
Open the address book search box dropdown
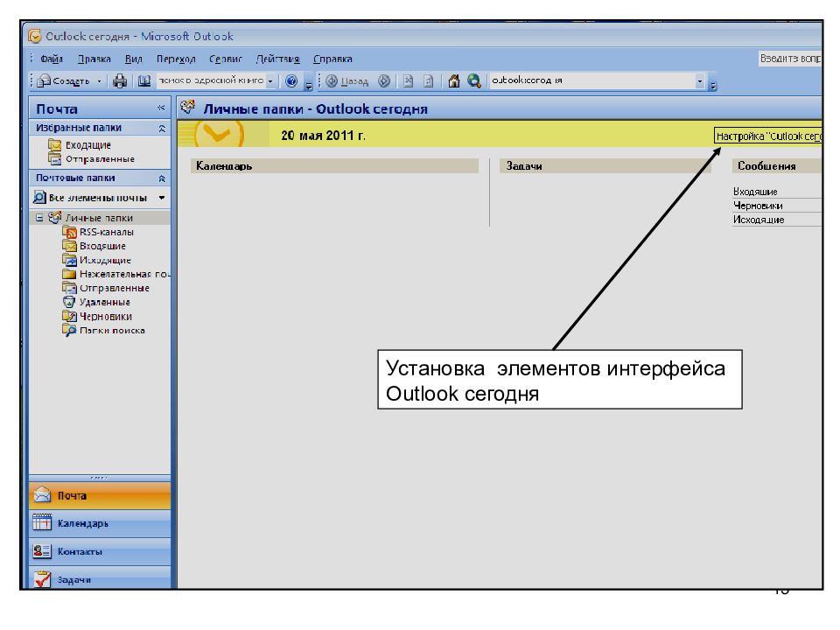[270, 80]
